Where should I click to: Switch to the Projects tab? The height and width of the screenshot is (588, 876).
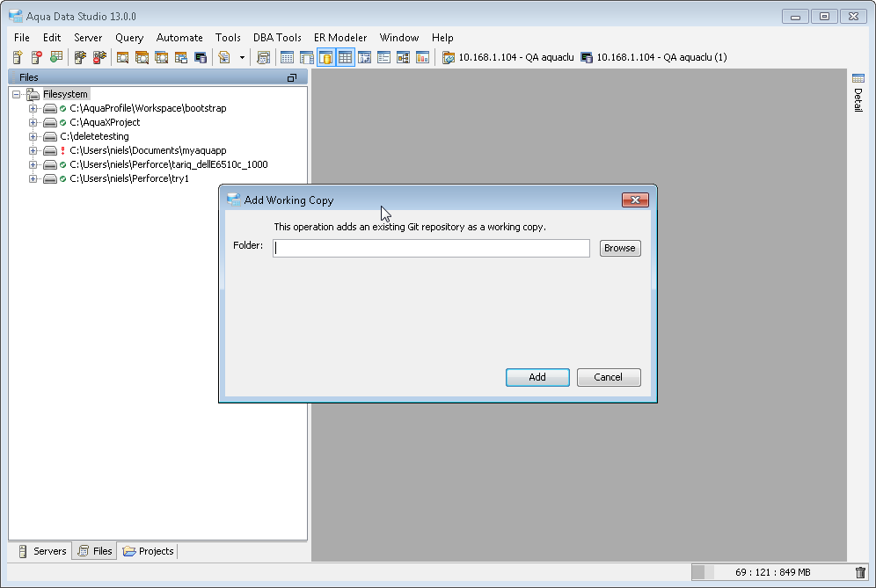[x=149, y=551]
